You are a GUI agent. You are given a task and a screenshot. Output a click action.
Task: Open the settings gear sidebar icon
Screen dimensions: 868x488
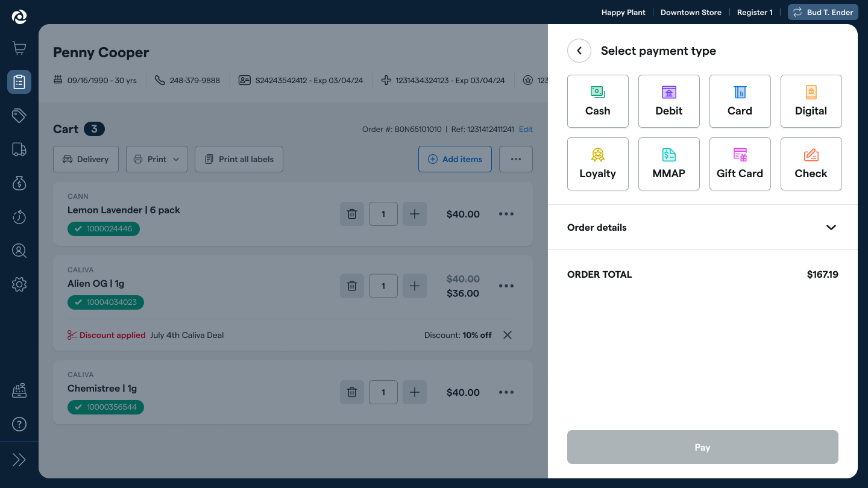click(x=19, y=284)
